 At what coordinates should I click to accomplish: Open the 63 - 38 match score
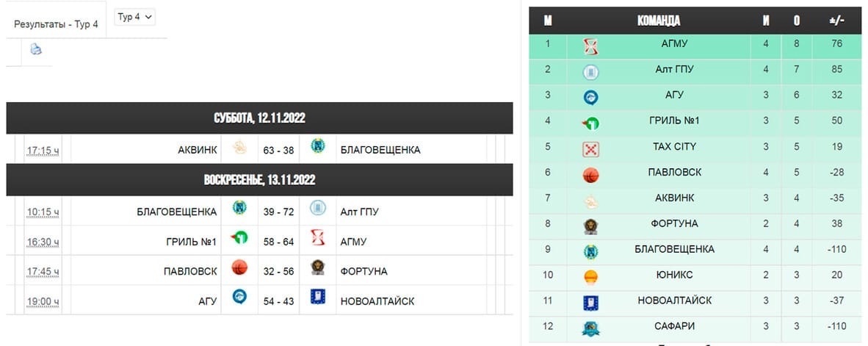coord(278,150)
